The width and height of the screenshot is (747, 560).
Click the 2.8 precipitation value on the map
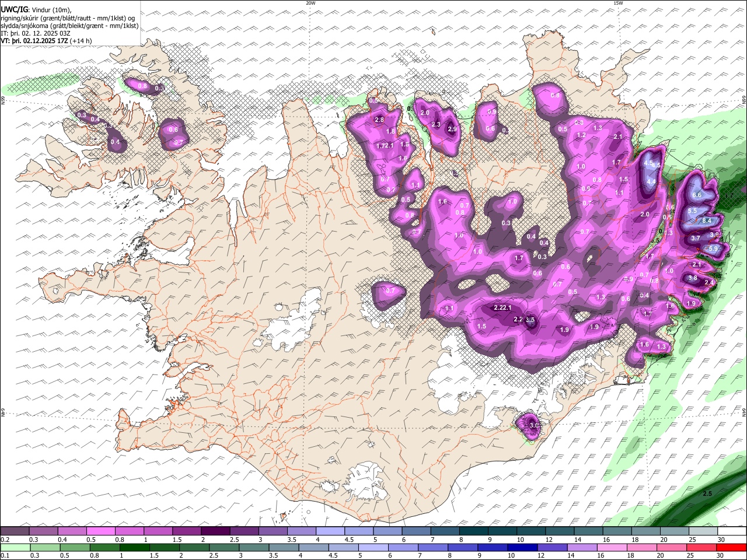(x=379, y=120)
